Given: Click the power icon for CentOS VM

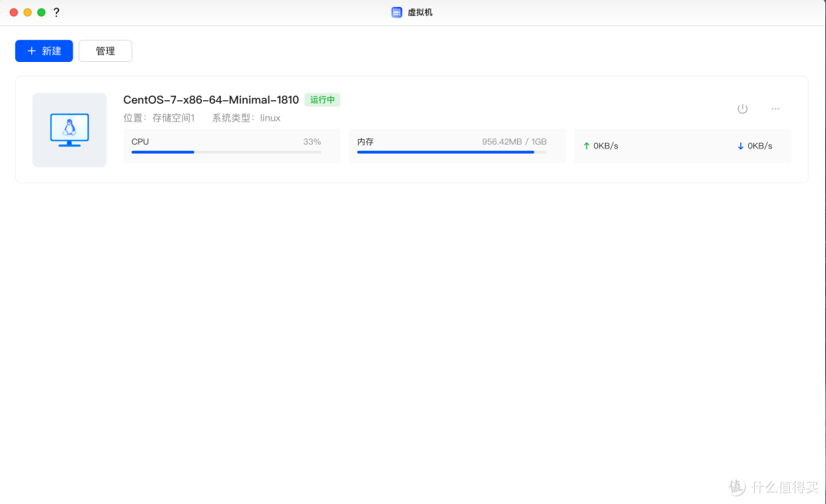Looking at the screenshot, I should (x=742, y=109).
